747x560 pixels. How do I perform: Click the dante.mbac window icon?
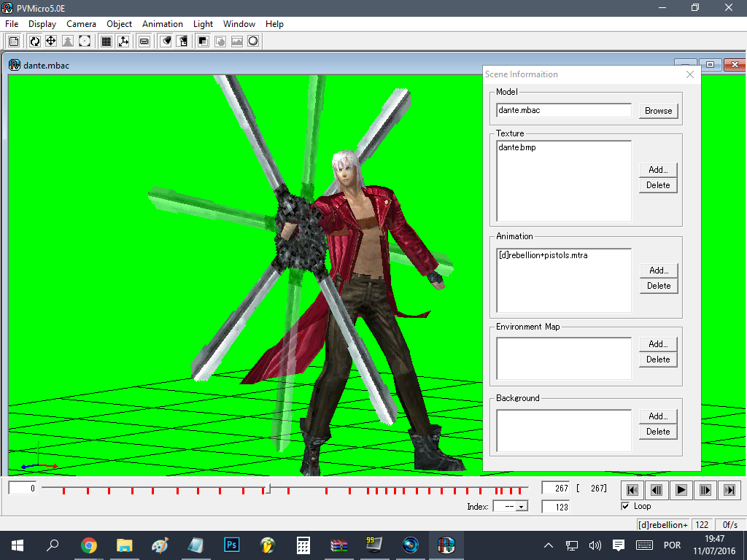[15, 65]
